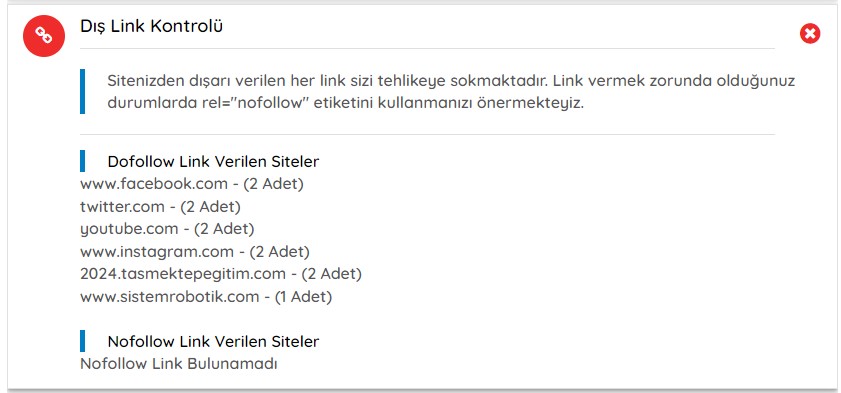Click the (2 Adet) count beside tasmektepegitim
Screen dimensions: 841x393
[x=331, y=274]
